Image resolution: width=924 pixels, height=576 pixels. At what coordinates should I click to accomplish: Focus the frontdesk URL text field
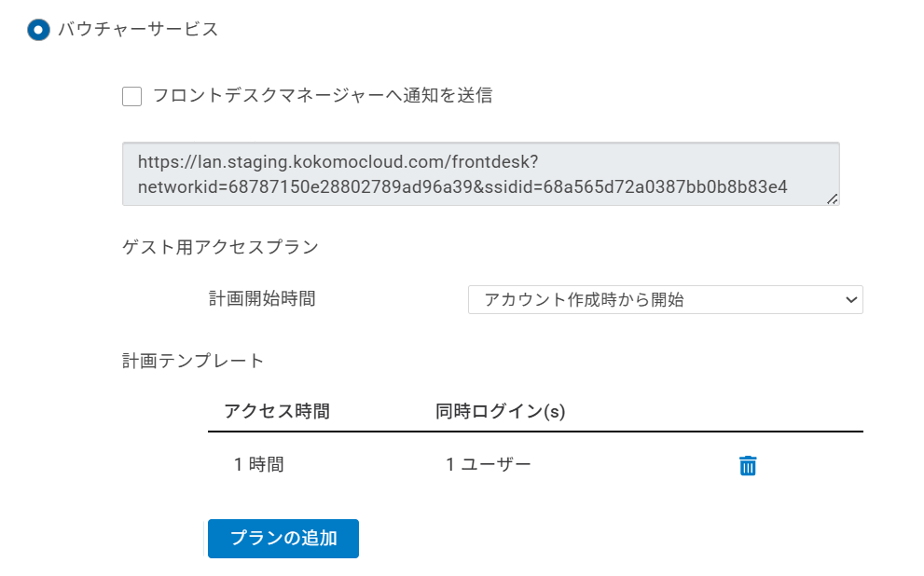[x=480, y=174]
